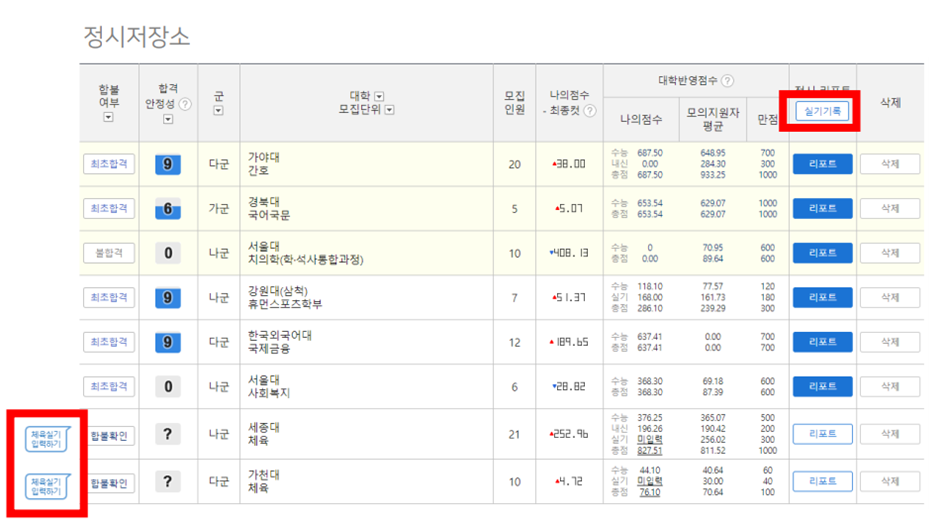Select the 서울대 사회복지 cell
Image resolution: width=945 pixels, height=525 pixels.
tap(366, 386)
